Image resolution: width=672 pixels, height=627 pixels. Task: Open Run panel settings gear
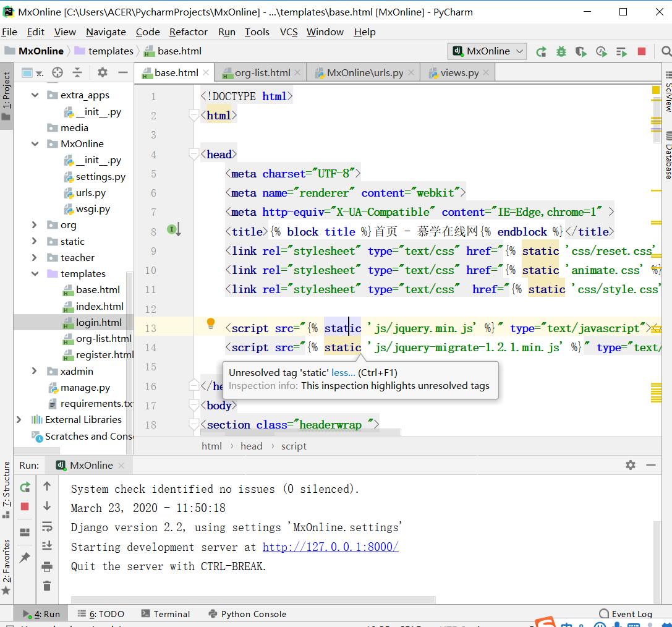[631, 465]
